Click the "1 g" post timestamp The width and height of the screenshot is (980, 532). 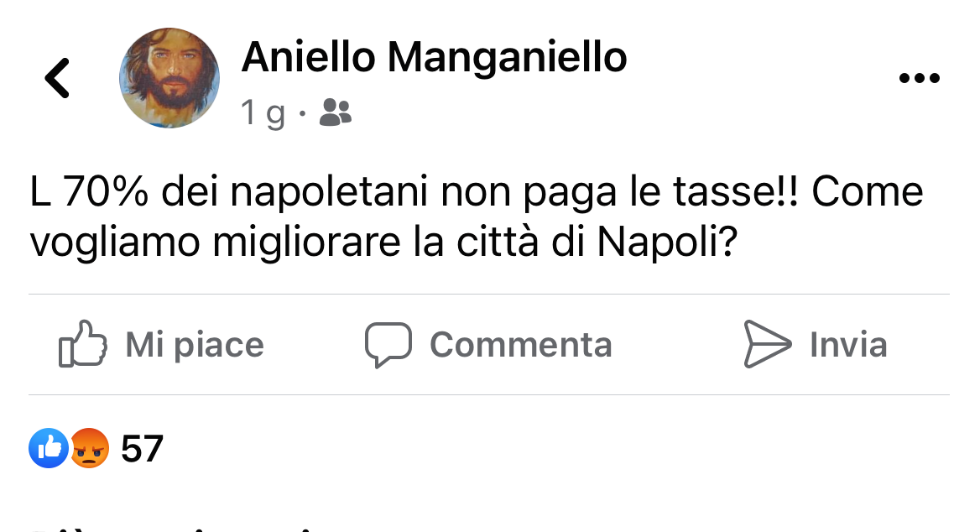(263, 112)
